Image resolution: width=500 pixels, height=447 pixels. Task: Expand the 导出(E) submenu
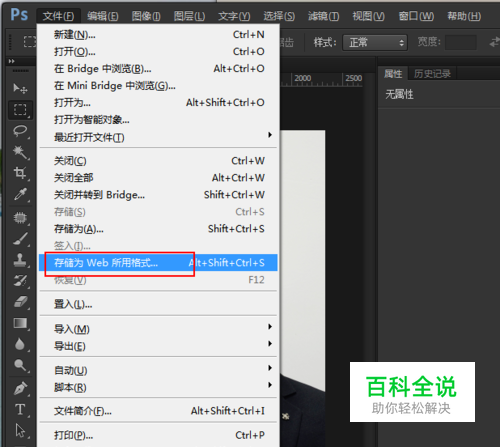click(x=158, y=346)
